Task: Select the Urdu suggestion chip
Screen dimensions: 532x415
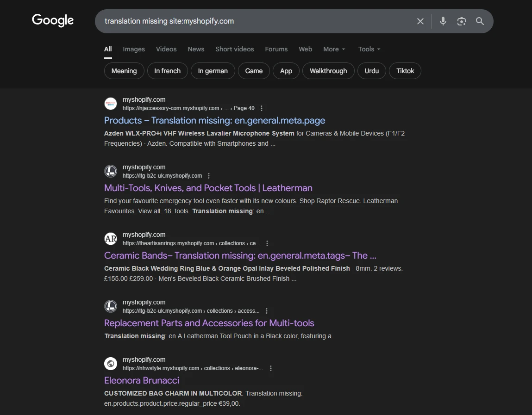Action: point(371,71)
